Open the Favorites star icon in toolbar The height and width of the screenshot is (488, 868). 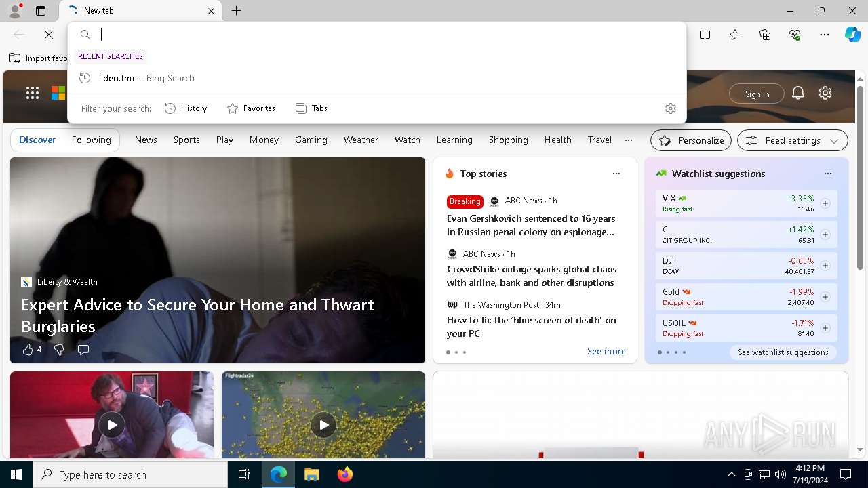(x=735, y=35)
